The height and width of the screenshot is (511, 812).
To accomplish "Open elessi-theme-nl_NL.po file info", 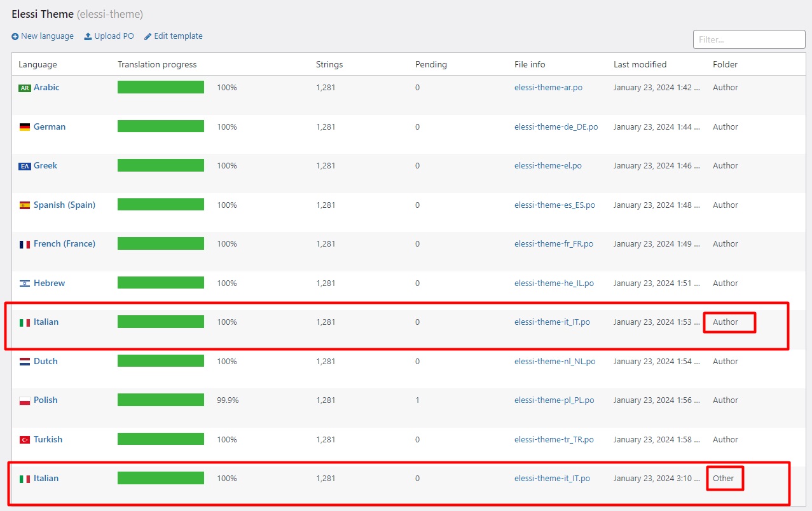I will tap(554, 362).
